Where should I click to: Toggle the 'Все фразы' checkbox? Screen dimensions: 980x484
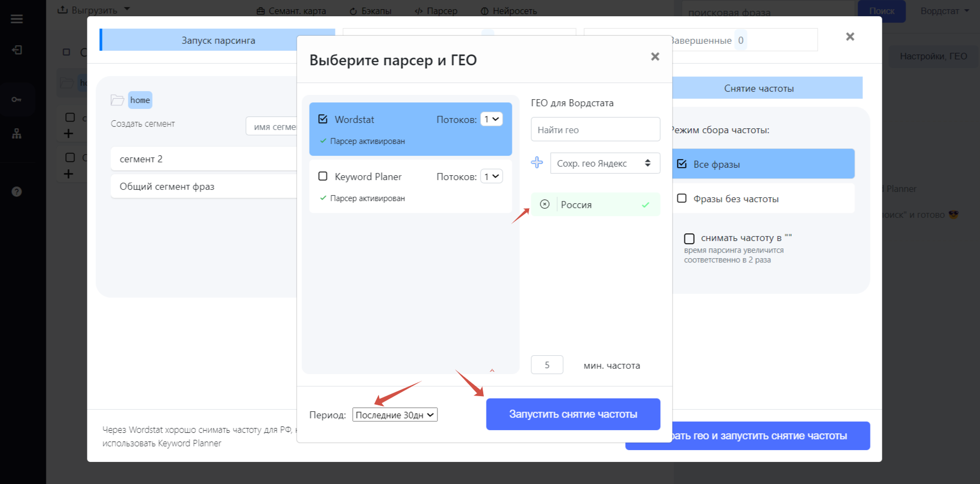point(682,164)
